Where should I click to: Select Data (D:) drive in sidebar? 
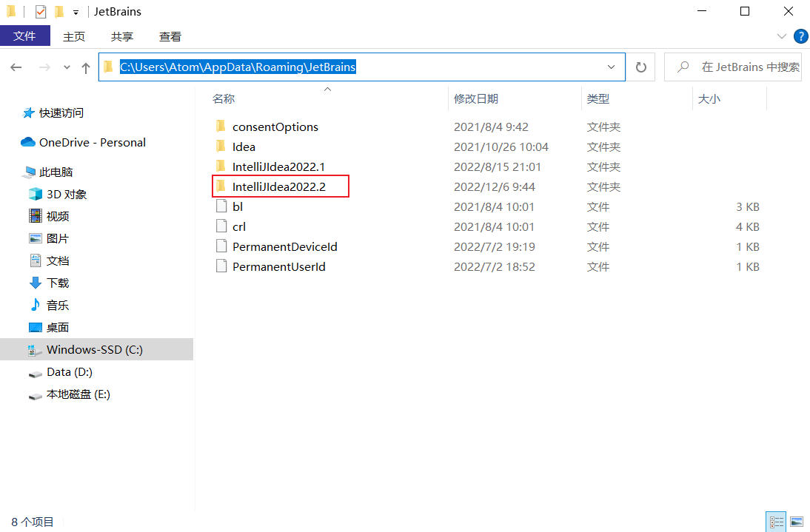pos(69,372)
